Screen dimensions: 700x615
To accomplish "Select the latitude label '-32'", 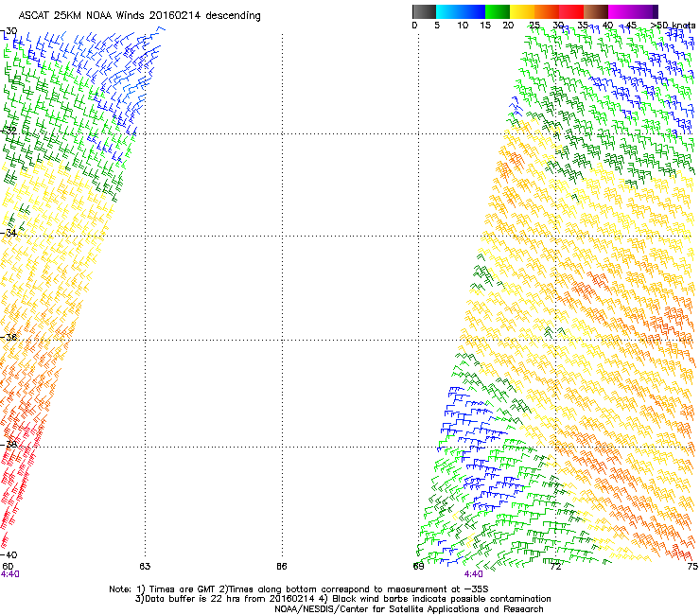I will 9,131.
